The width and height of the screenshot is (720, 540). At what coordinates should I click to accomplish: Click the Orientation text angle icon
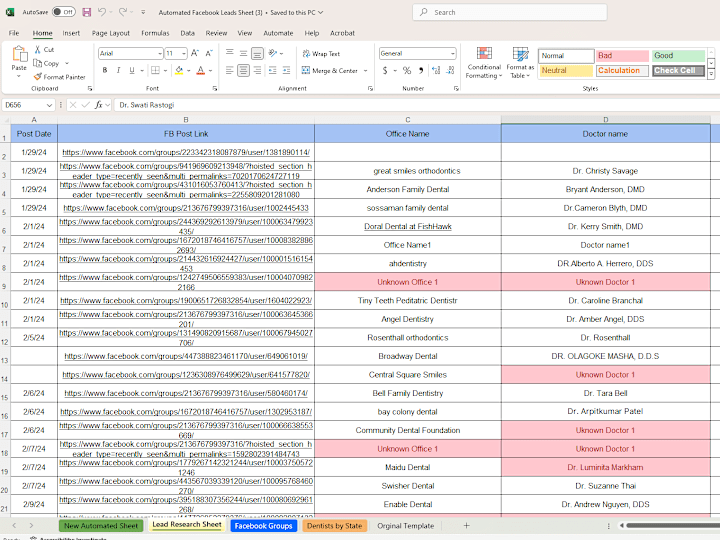click(273, 53)
